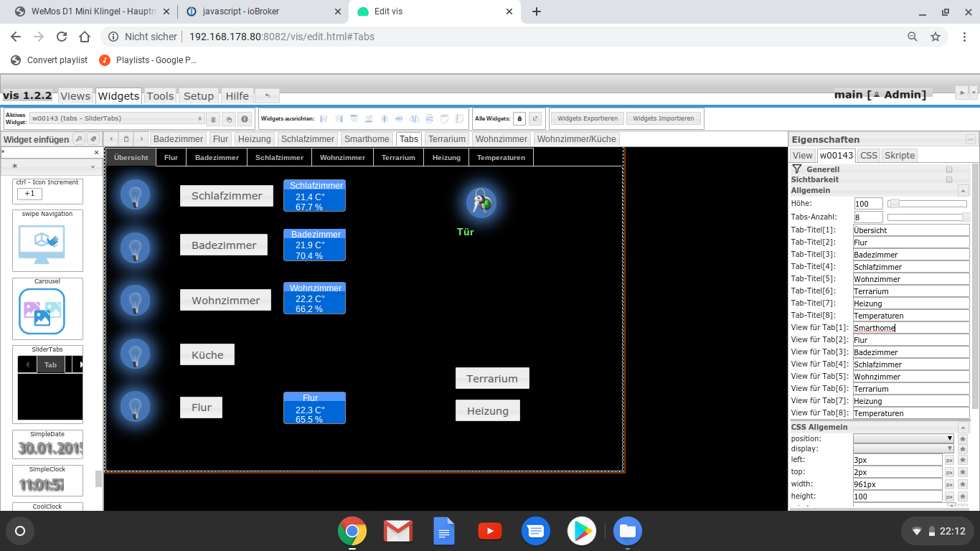Viewport: 980px width, 551px height.
Task: Toggle the Generell checkbox in Eigenschaften
Action: 948,169
